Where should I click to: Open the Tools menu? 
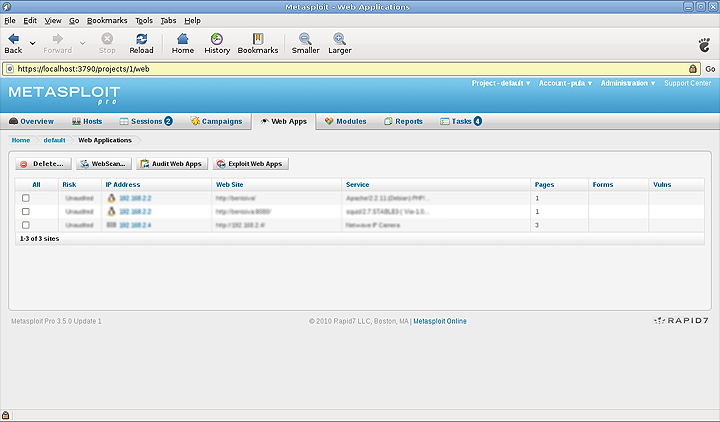point(144,21)
